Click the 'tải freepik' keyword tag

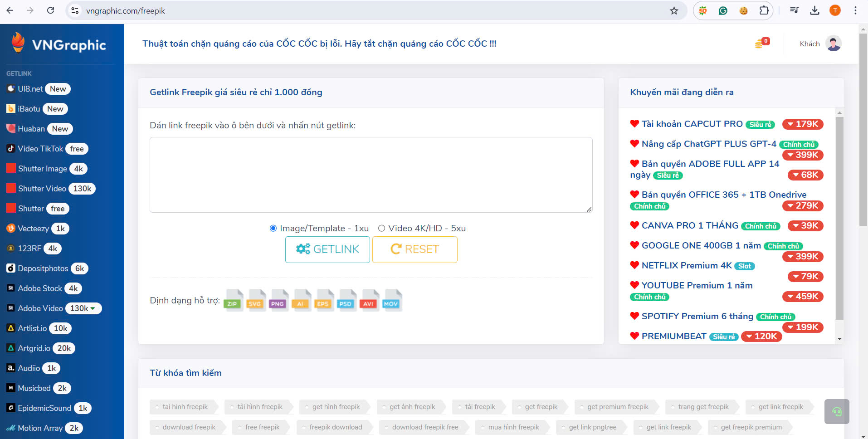(x=480, y=407)
